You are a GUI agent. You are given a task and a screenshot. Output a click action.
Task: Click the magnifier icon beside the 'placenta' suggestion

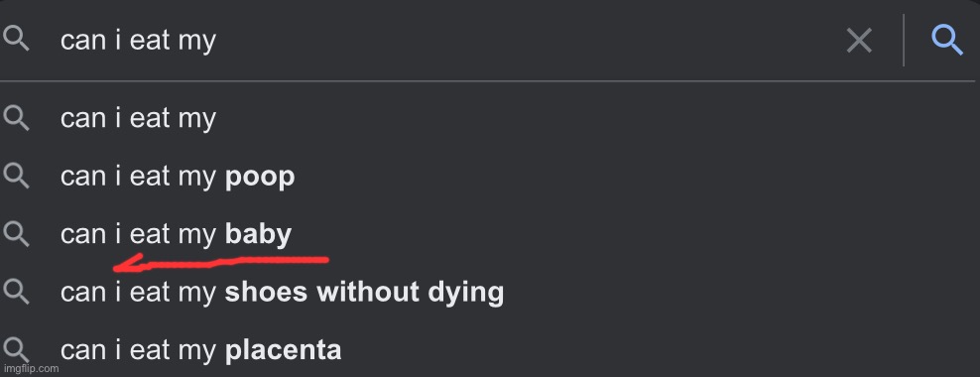[x=16, y=349]
